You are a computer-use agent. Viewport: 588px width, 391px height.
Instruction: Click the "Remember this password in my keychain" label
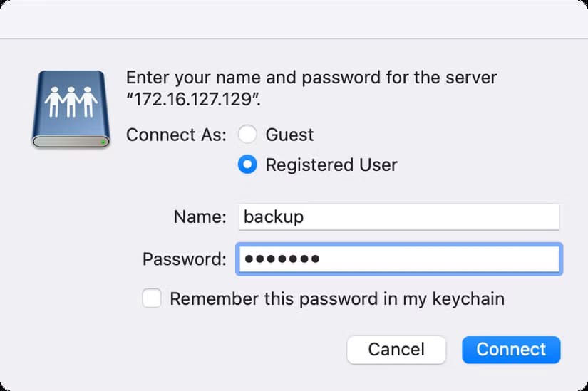[336, 298]
